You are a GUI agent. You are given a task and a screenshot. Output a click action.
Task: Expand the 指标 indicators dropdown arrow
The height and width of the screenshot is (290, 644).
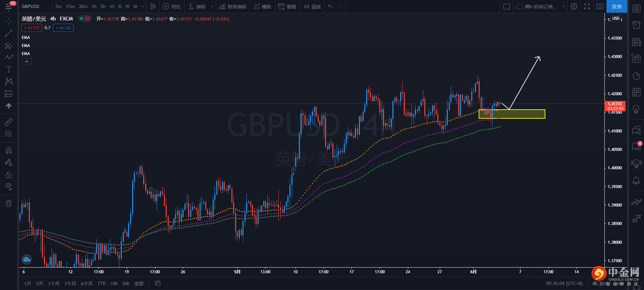[x=212, y=6]
